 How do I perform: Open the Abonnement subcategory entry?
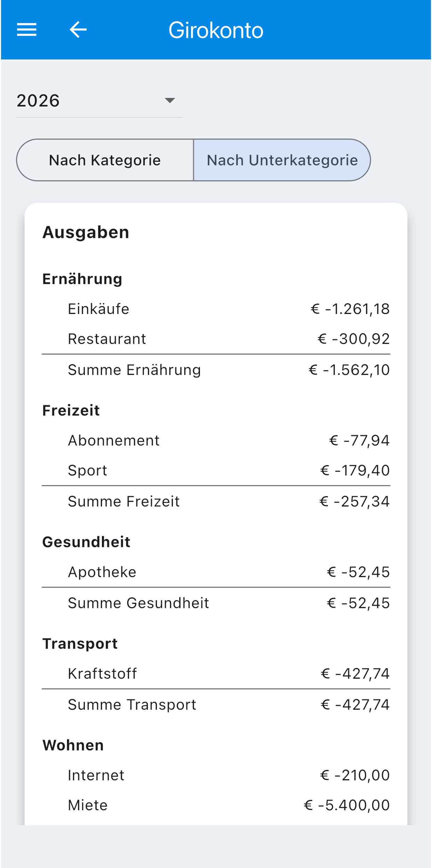pyautogui.click(x=216, y=440)
